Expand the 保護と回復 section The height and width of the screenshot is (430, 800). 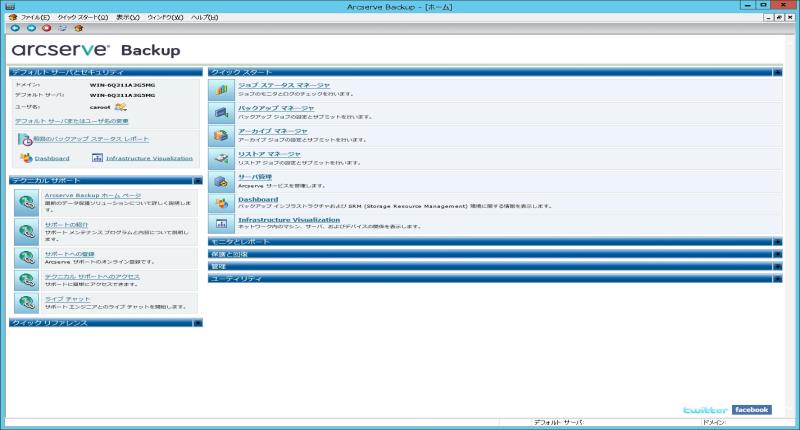click(x=777, y=254)
